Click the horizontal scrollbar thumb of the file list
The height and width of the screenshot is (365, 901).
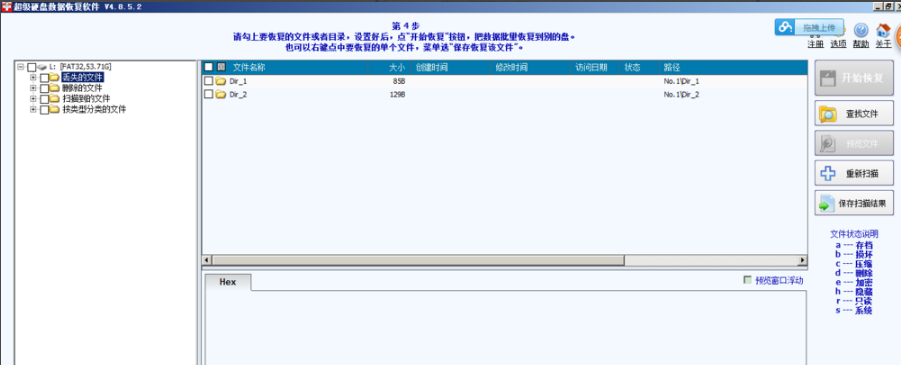[418, 260]
